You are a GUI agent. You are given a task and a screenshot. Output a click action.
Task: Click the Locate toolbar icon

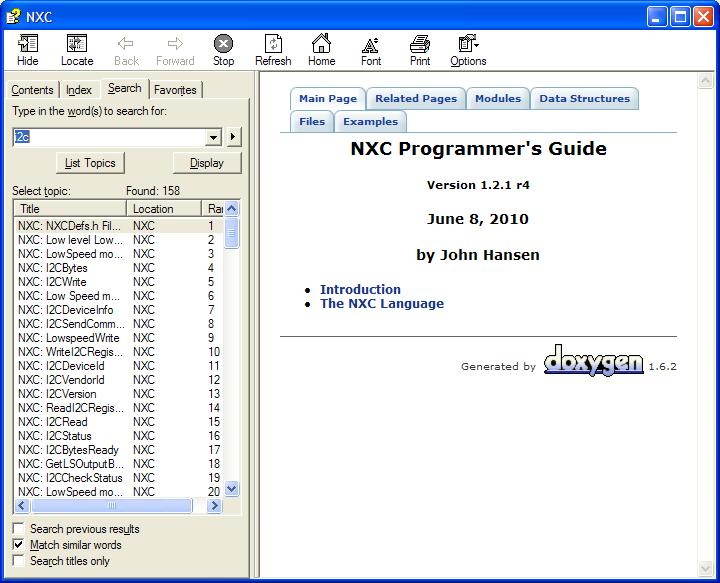pos(77,44)
